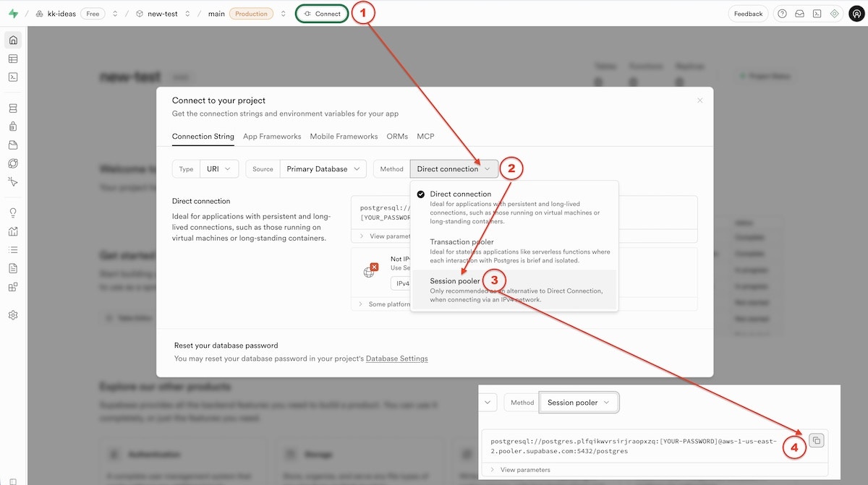Open the AI assistant diamond icon

coord(834,14)
